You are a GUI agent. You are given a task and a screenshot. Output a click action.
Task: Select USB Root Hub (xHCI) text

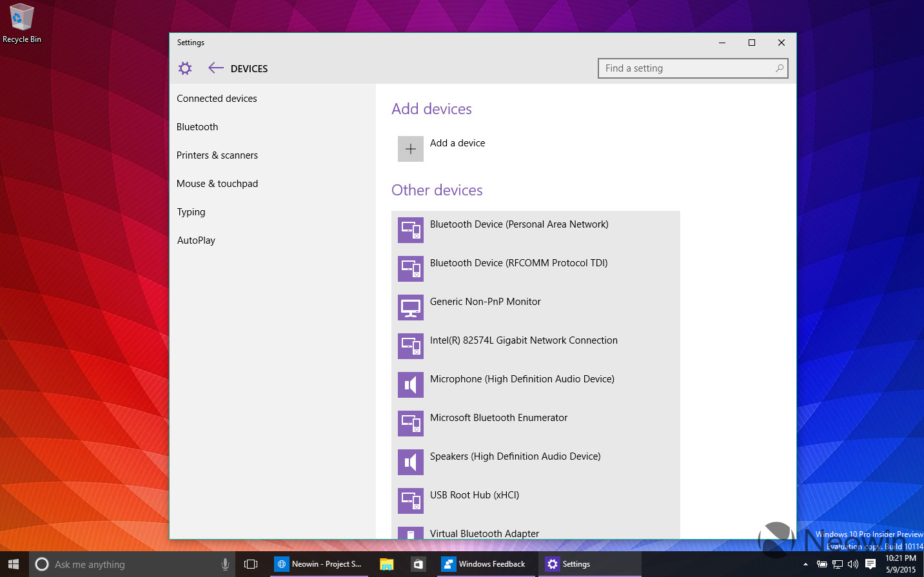click(474, 495)
